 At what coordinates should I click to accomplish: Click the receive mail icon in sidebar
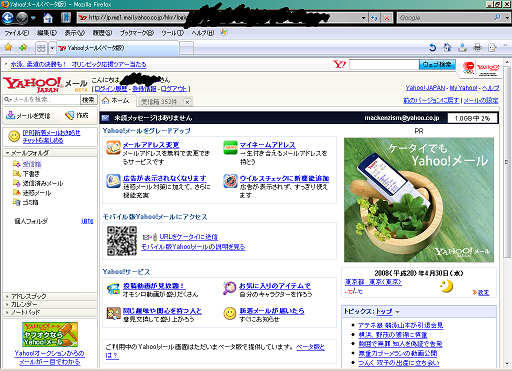point(11,115)
